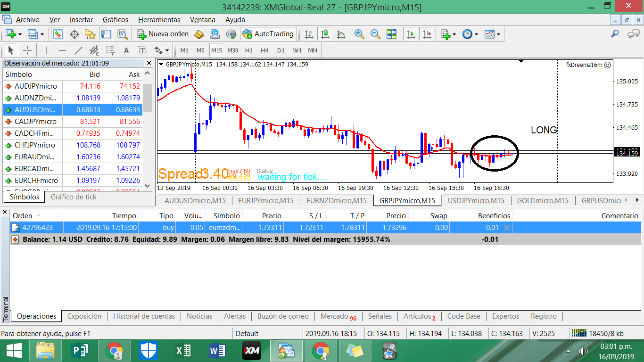Screen dimensions: 644x362
Task: Click the virtual hosting cloud icon
Action: click(215, 34)
